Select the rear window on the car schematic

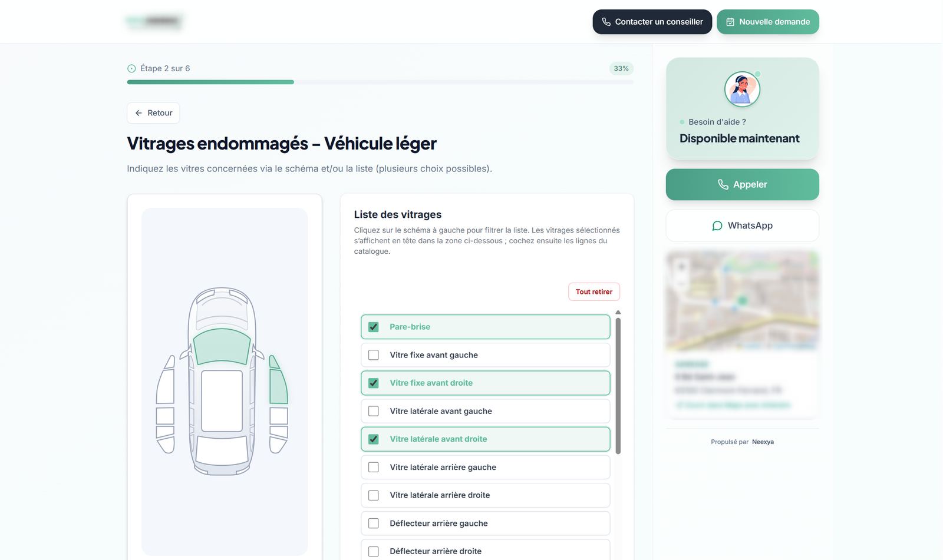click(222, 449)
